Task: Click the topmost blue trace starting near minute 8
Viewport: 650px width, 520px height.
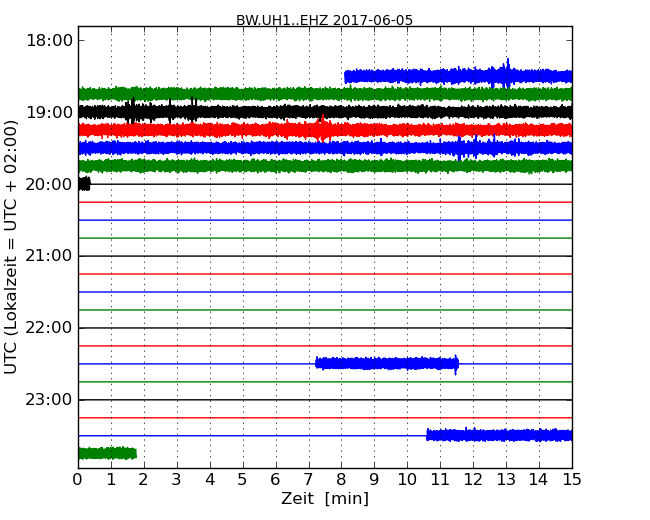Action: [450, 76]
